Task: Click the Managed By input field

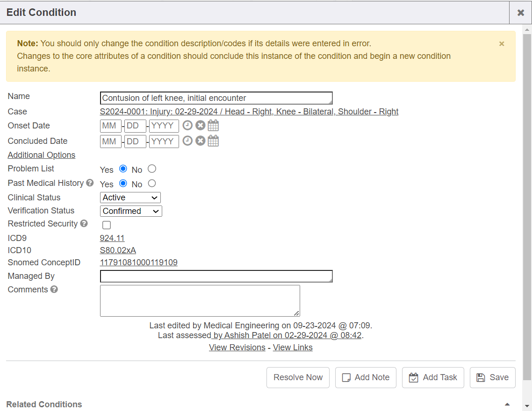Action: coord(216,276)
